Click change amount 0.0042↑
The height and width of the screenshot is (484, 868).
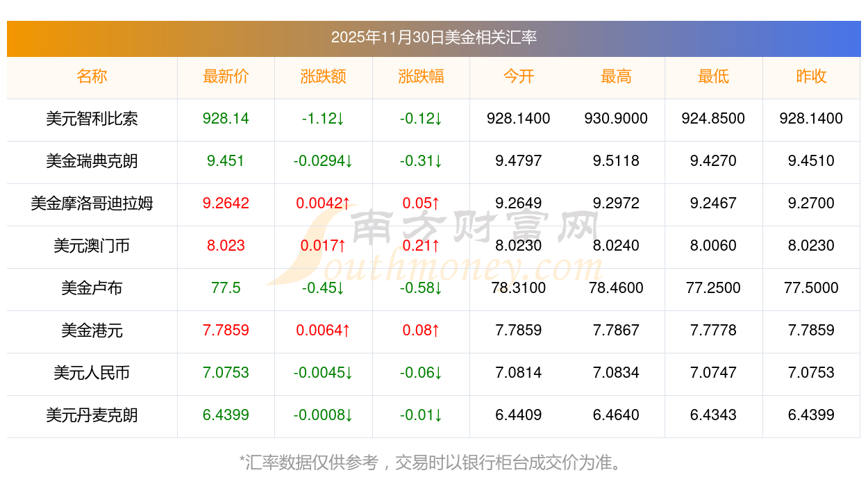[x=324, y=203]
